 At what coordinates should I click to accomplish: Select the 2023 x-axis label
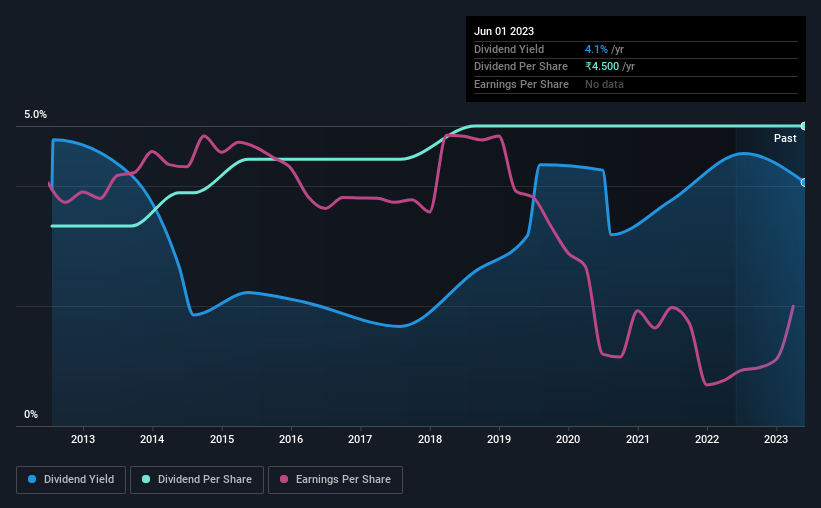776,439
